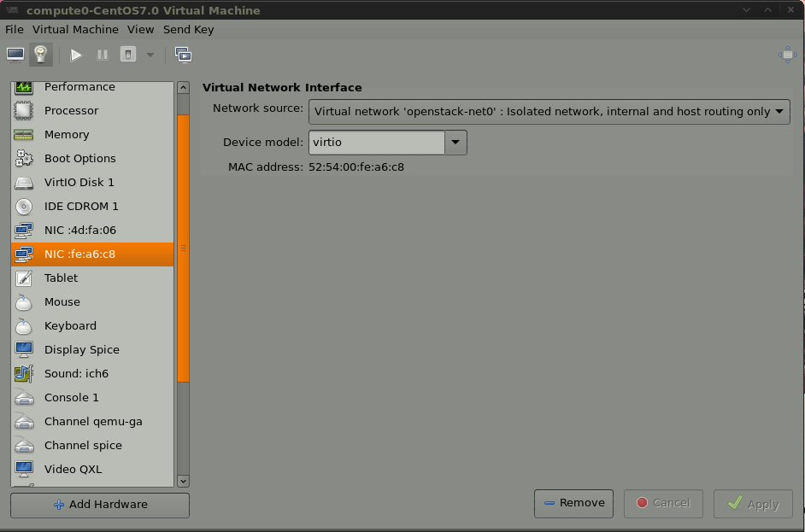Expand the Device model dropdown arrow
Viewport: 805px width, 532px height.
[x=456, y=143]
